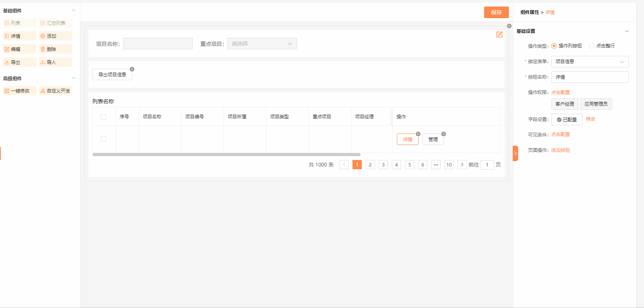
Task: Go to page 10
Action: (x=449, y=165)
